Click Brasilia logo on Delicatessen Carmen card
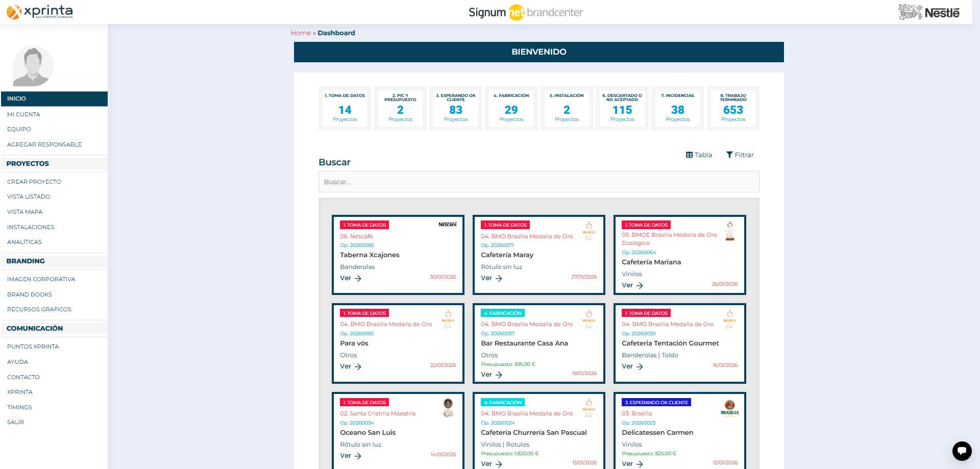The height and width of the screenshot is (469, 980). pyautogui.click(x=729, y=408)
